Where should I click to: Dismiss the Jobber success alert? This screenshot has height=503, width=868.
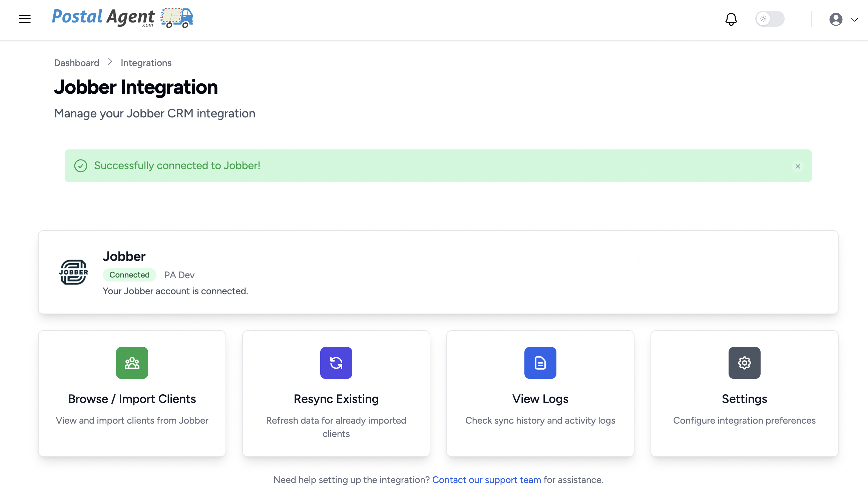point(798,166)
